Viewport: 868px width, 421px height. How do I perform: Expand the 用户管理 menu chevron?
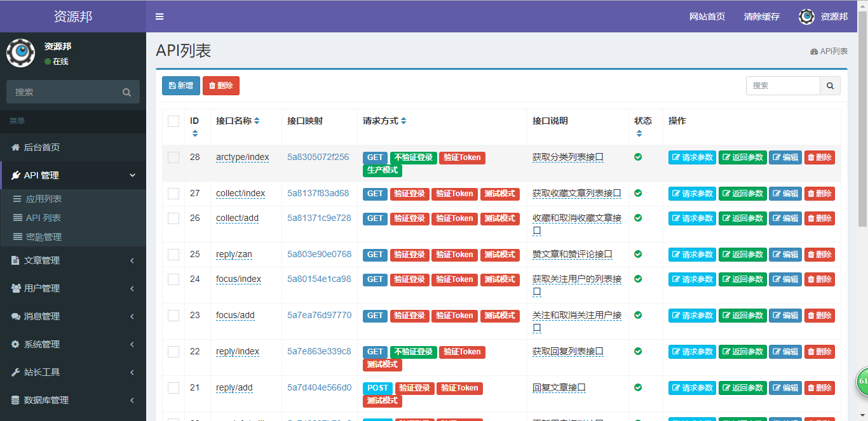click(132, 288)
